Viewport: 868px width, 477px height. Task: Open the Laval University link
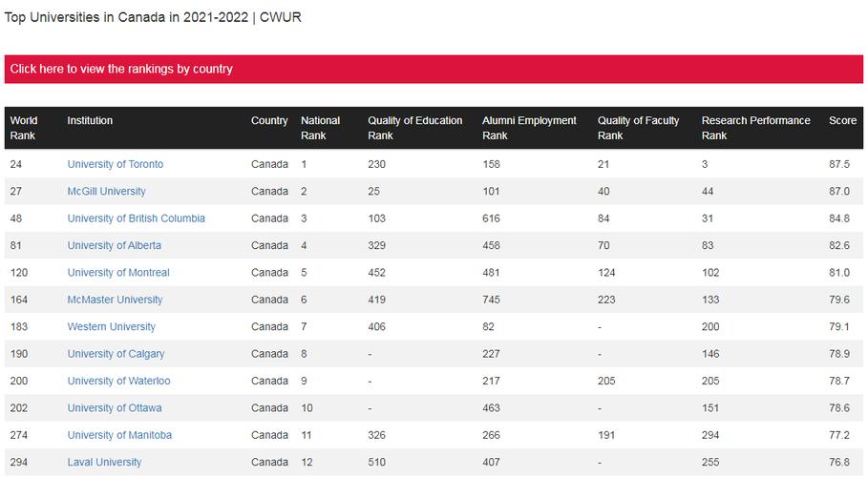pos(104,463)
